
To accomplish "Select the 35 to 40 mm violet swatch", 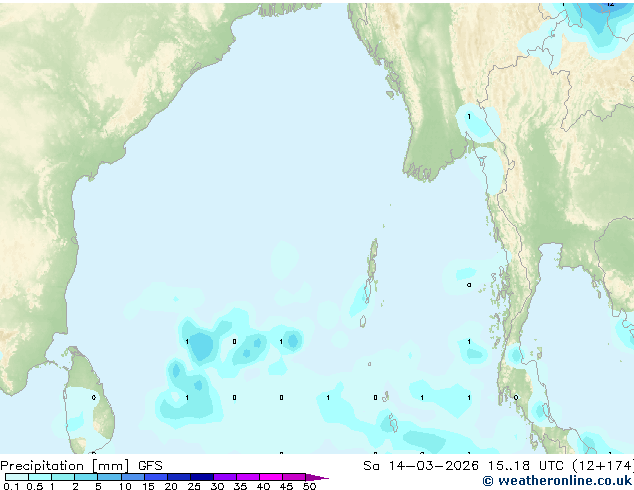I will (247, 477).
